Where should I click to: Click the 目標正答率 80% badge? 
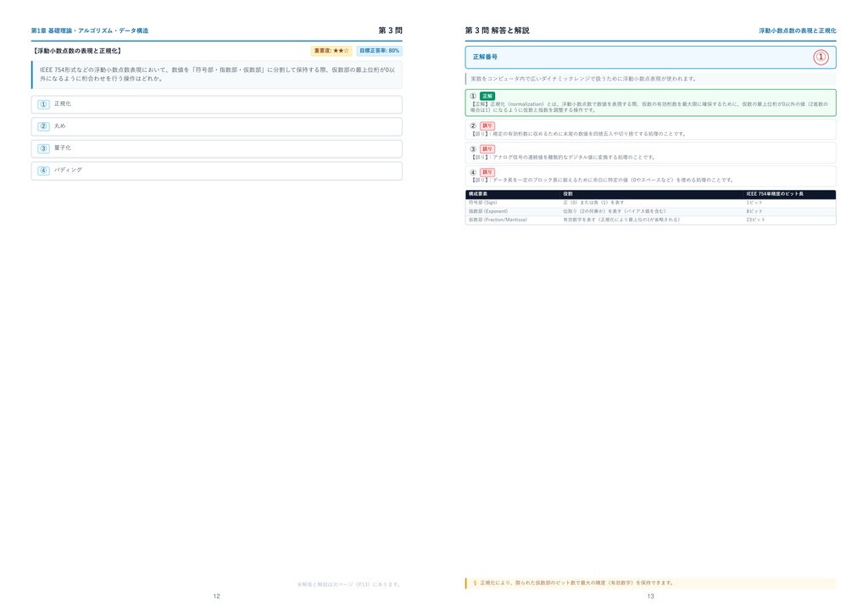tap(379, 51)
